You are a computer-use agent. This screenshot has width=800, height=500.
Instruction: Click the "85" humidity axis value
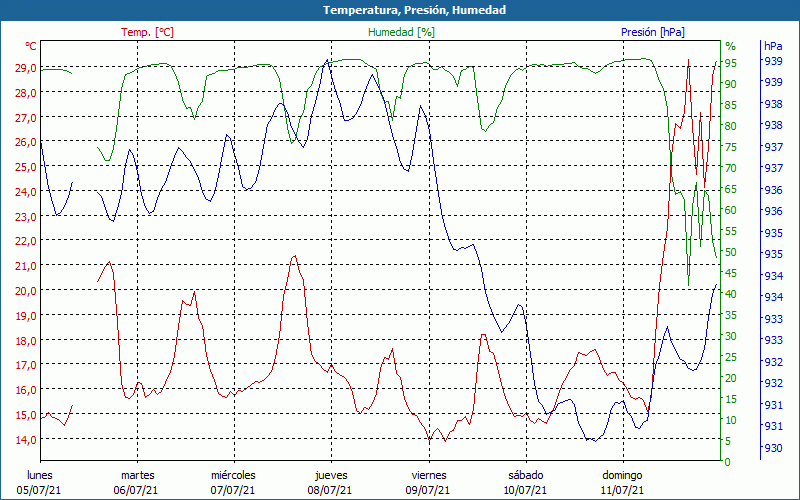pos(731,105)
